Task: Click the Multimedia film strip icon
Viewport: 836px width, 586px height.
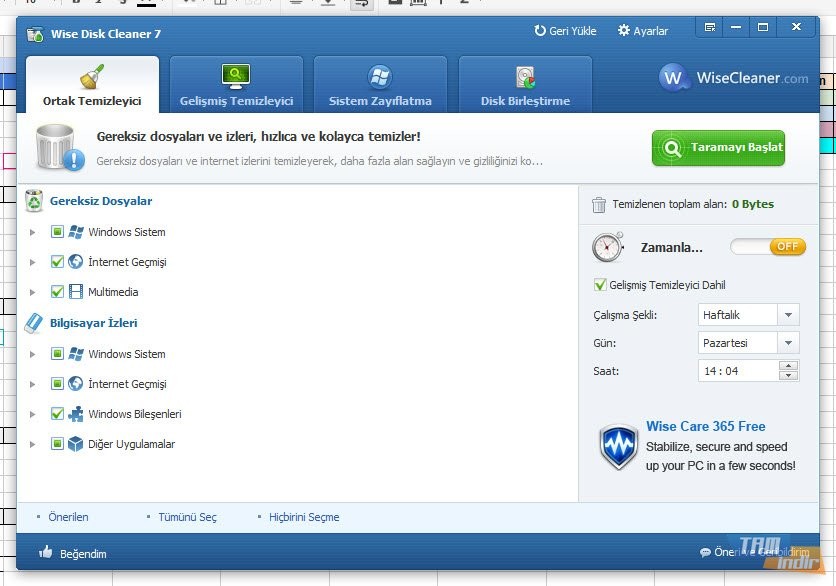Action: (x=76, y=292)
